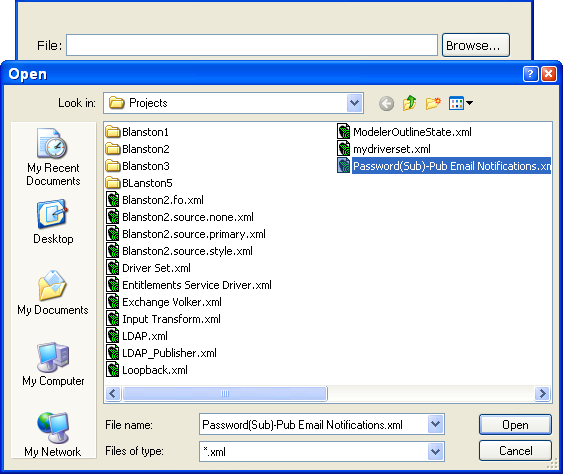This screenshot has height=474, width=563.
Task: Select the Driver Set.xml file name
Action: 156,268
